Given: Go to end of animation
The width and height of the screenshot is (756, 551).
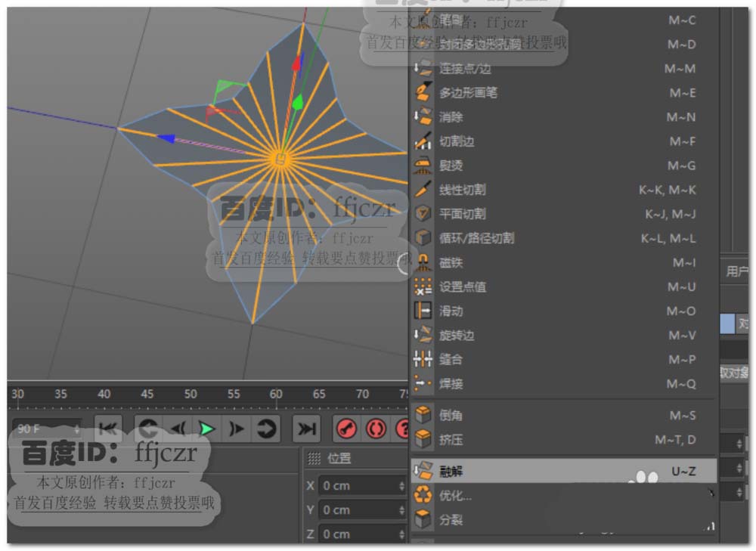Looking at the screenshot, I should [307, 428].
